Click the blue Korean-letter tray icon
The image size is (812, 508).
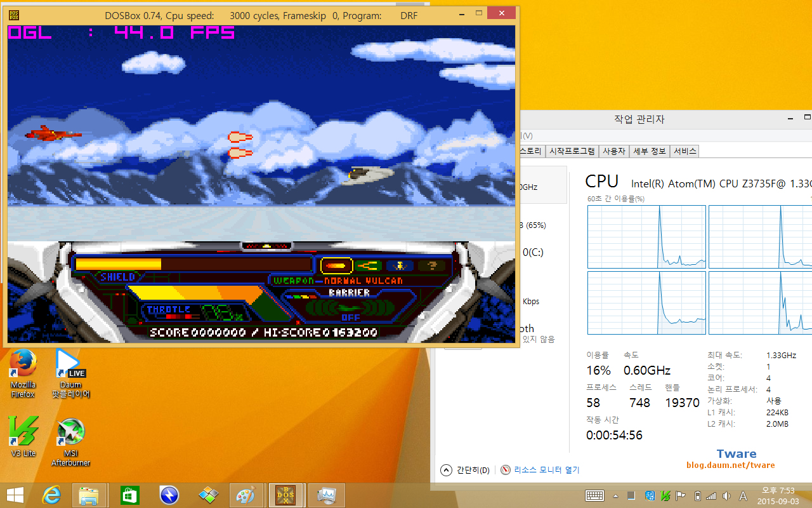click(650, 495)
